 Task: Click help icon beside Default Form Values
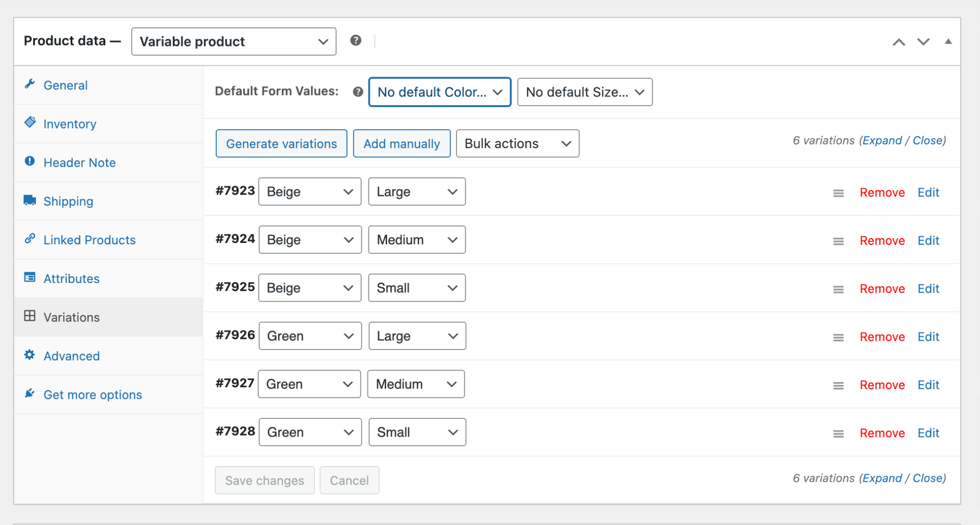[357, 92]
